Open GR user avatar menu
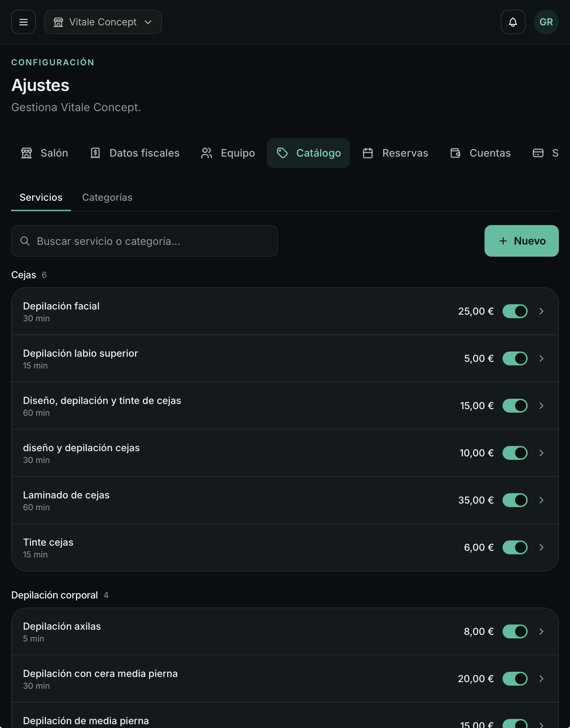The image size is (570, 728). (x=546, y=22)
